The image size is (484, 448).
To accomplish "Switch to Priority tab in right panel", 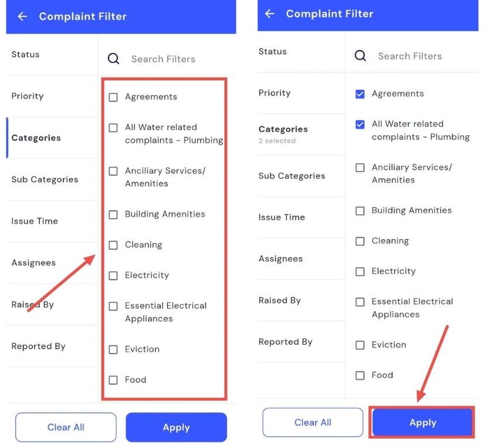I will pos(274,93).
